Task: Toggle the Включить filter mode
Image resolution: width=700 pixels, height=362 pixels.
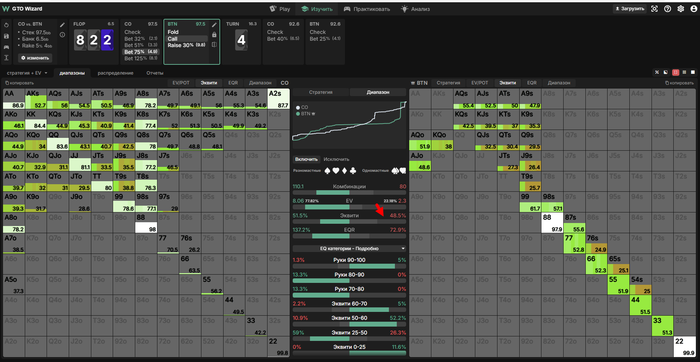Action: tap(306, 159)
